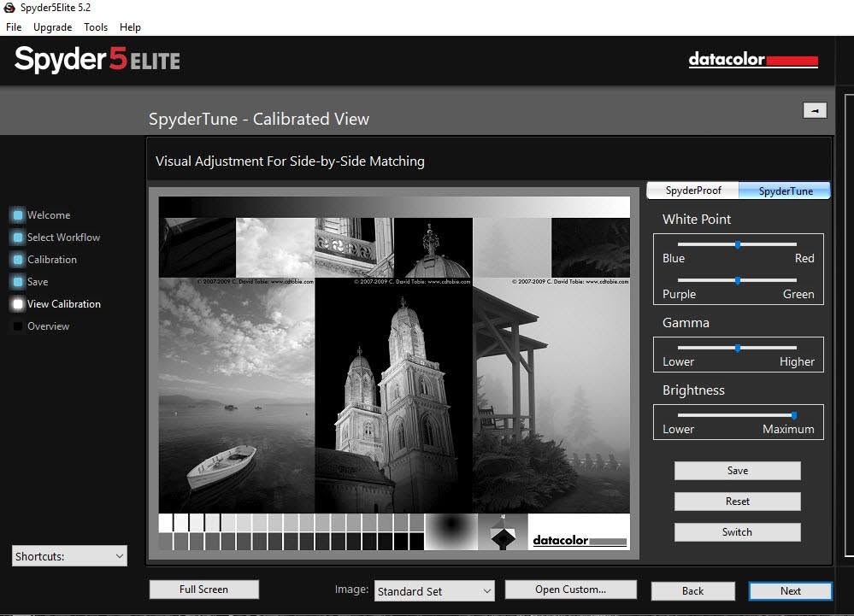Viewport: 854px width, 616px height.
Task: Click the radial gradient test patch
Action: click(x=451, y=531)
